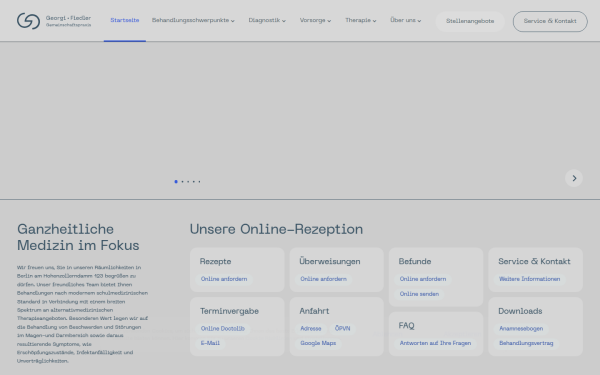600x375 pixels.
Task: Download the Behandlungsvertrag
Action: (x=526, y=343)
